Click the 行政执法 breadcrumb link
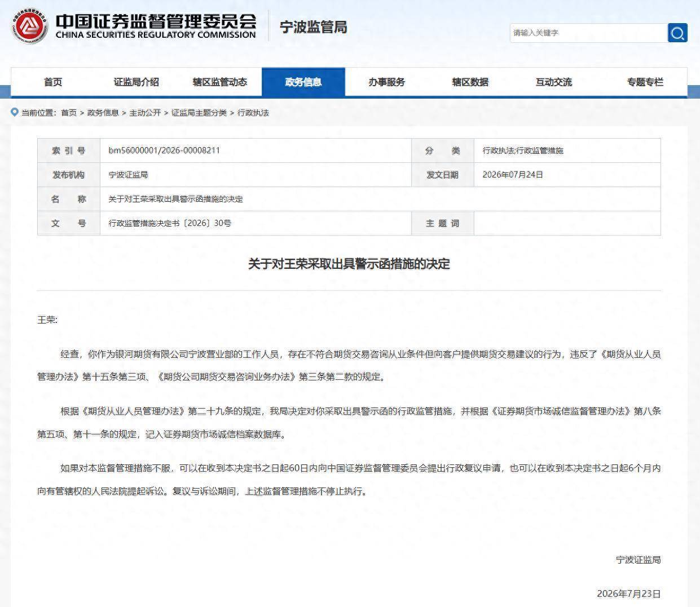700x607 pixels. pyautogui.click(x=253, y=113)
